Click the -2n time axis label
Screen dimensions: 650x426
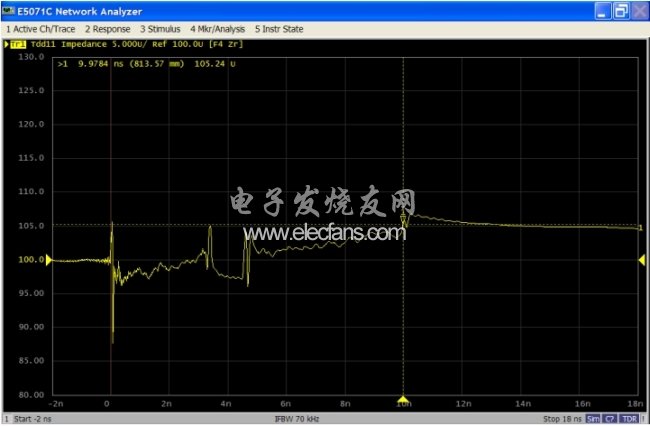pyautogui.click(x=56, y=404)
